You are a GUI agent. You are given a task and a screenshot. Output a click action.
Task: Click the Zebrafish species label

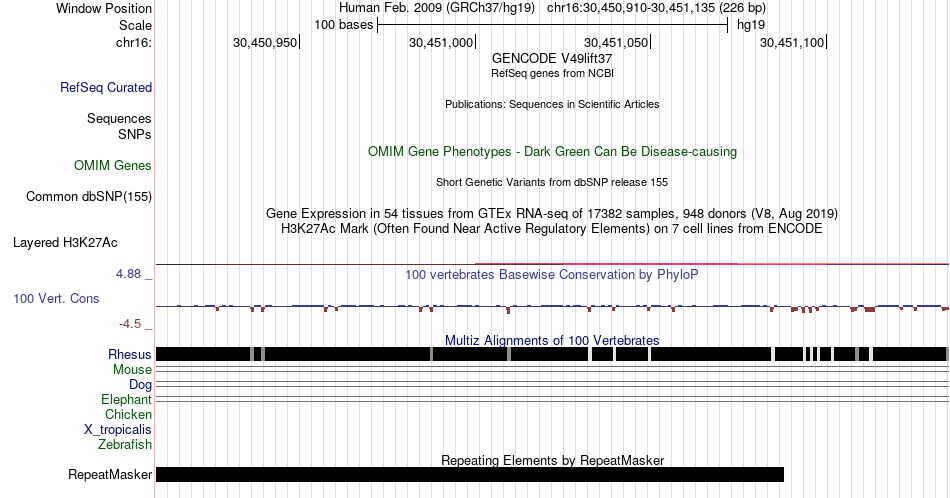[x=125, y=444]
